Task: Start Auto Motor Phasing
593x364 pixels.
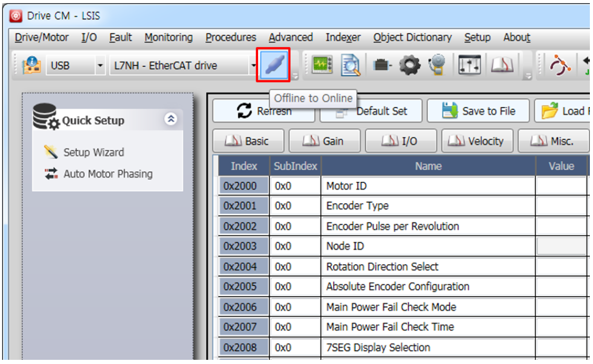Action: [x=108, y=174]
